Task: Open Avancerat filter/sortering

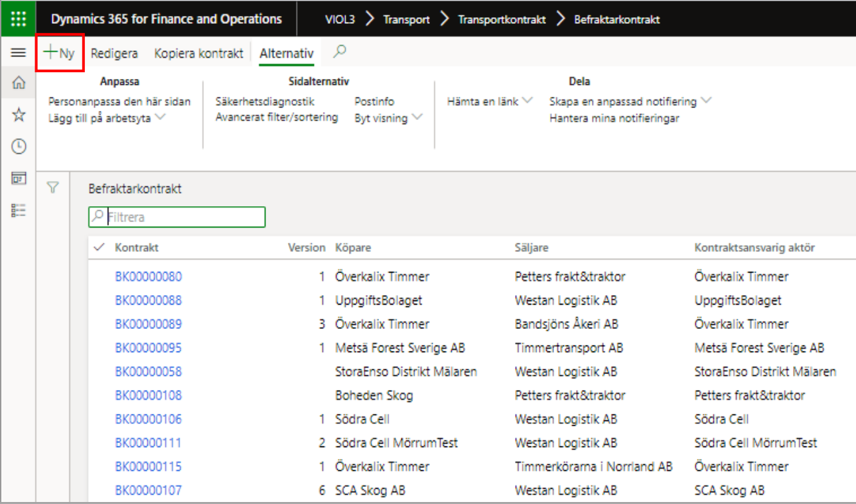Action: tap(277, 117)
